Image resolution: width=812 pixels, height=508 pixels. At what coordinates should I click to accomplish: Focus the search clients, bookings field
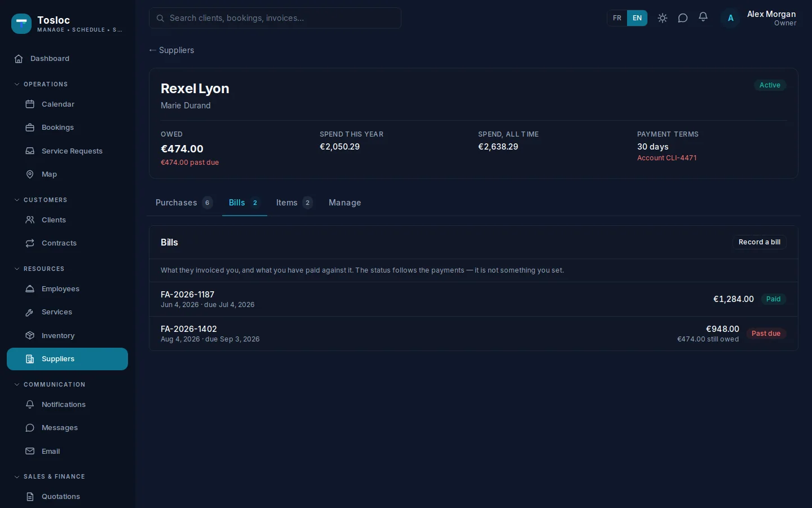pyautogui.click(x=275, y=18)
